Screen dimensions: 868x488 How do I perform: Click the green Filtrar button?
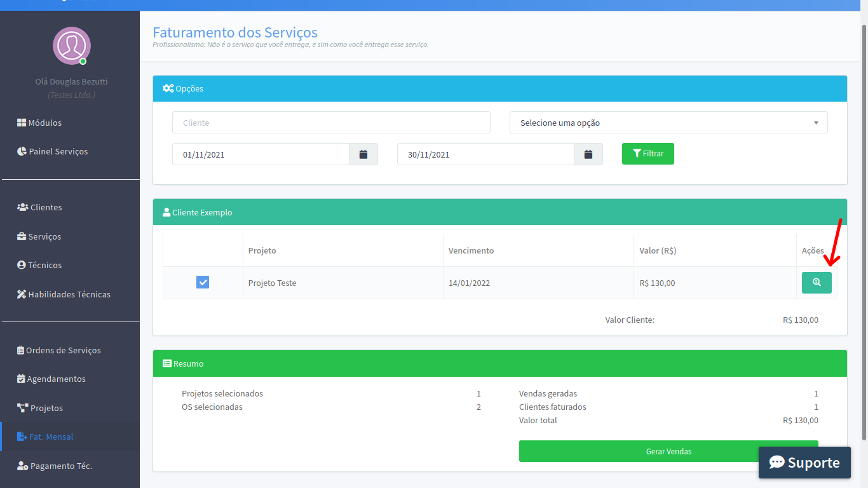point(648,154)
